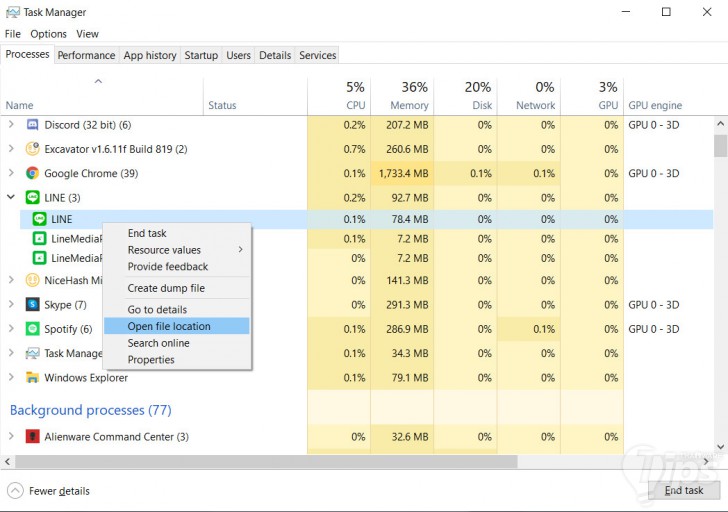This screenshot has width=728, height=512.
Task: Sort by the GPU engine column header
Action: point(669,97)
